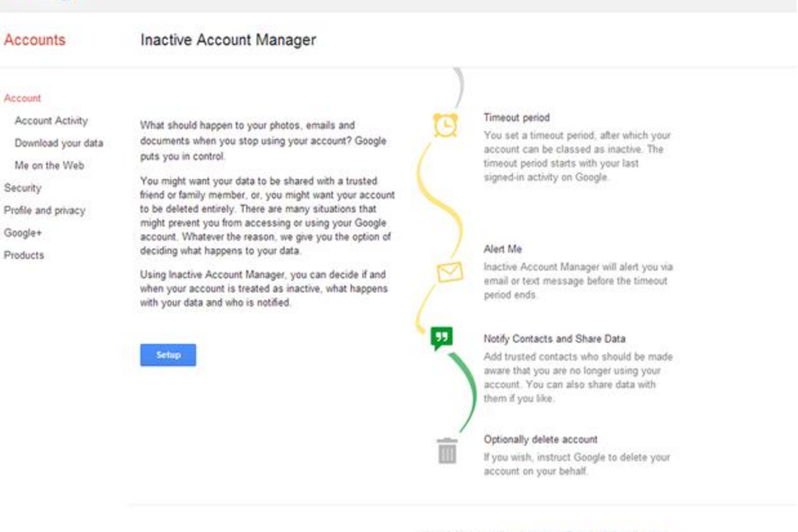Click the Timeout period heading

tap(516, 118)
